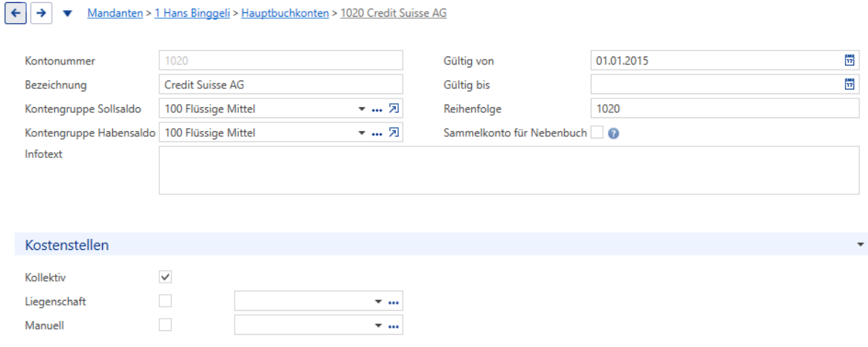This screenshot has width=868, height=347.
Task: Click the Gültig bis date field
Action: (725, 85)
